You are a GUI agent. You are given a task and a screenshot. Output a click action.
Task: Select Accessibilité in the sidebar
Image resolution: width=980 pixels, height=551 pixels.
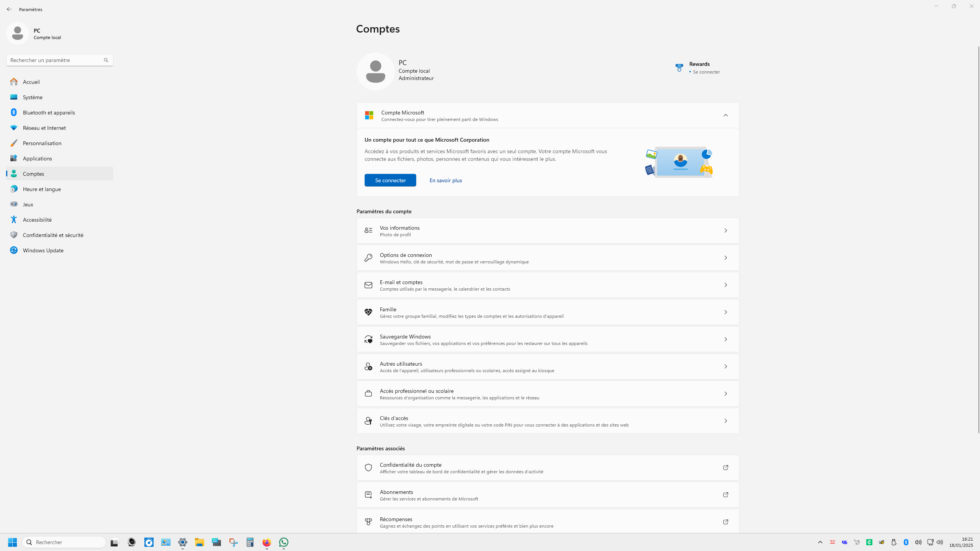[37, 220]
